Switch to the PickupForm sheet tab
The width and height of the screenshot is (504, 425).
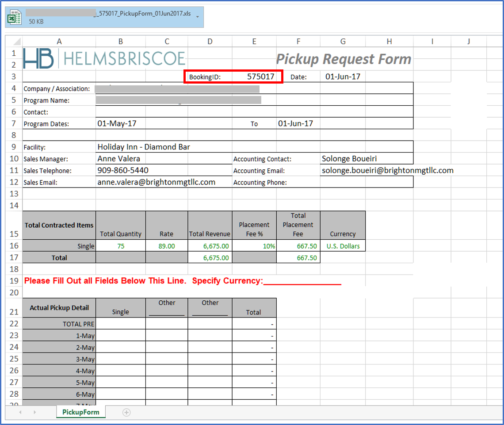[80, 412]
